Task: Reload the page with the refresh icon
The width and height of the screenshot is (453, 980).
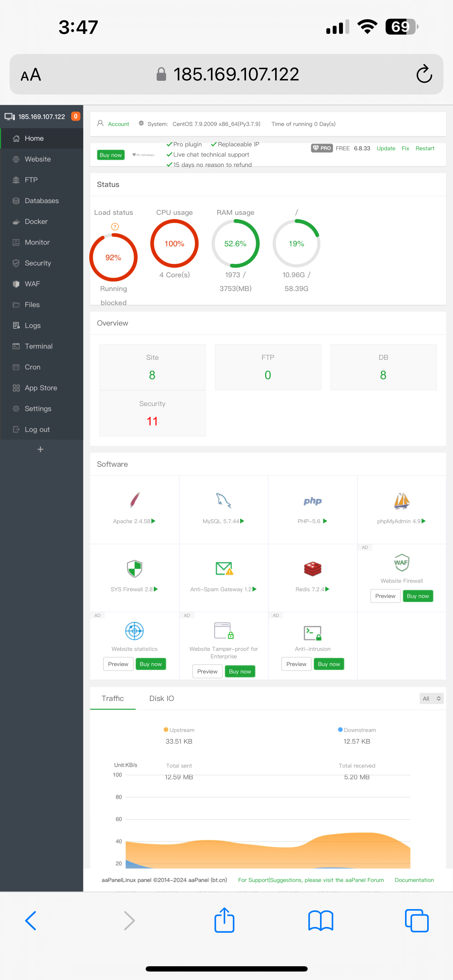Action: click(x=424, y=74)
